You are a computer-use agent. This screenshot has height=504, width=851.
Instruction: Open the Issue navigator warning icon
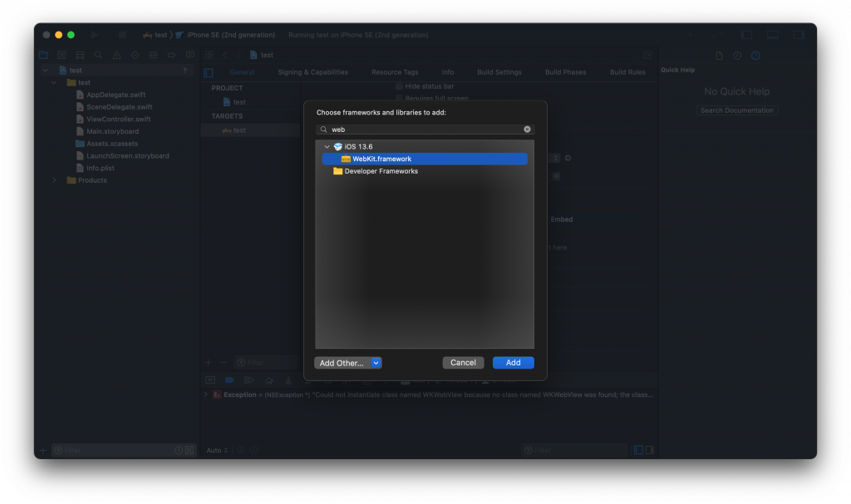(116, 55)
